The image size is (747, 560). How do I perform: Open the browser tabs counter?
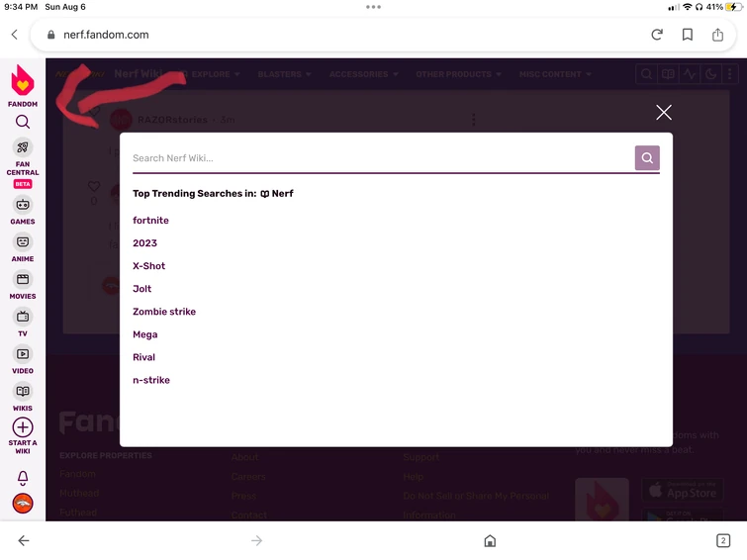pyautogui.click(x=723, y=540)
